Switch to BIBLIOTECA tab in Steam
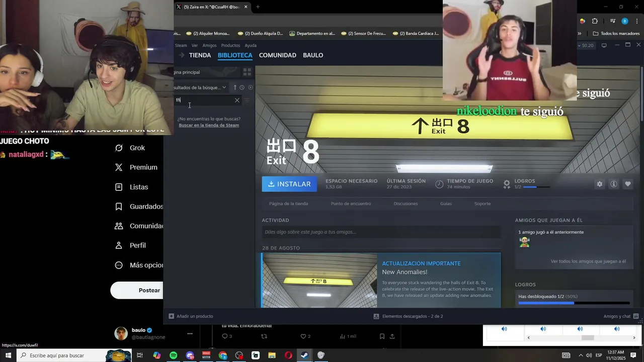 (x=235, y=55)
